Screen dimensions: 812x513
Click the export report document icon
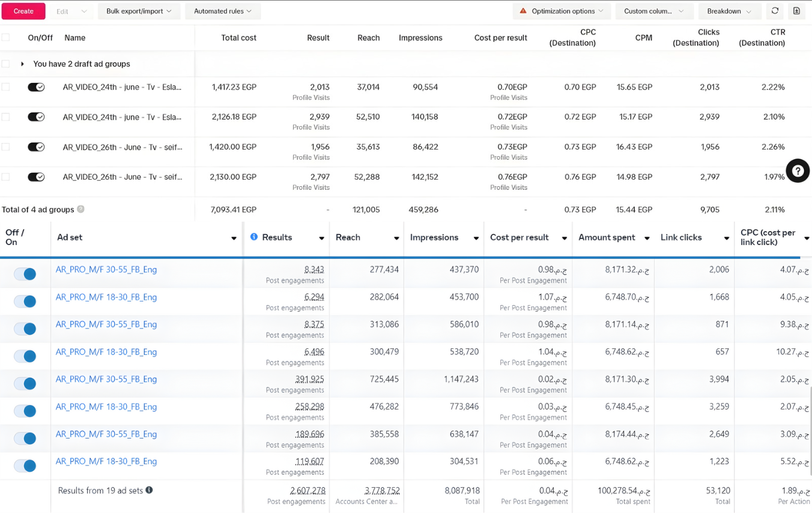click(796, 11)
